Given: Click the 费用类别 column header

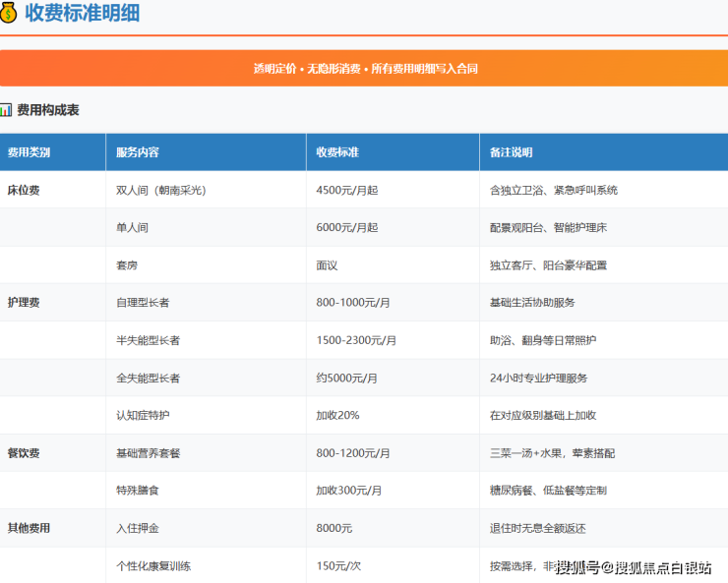Looking at the screenshot, I should (x=30, y=152).
